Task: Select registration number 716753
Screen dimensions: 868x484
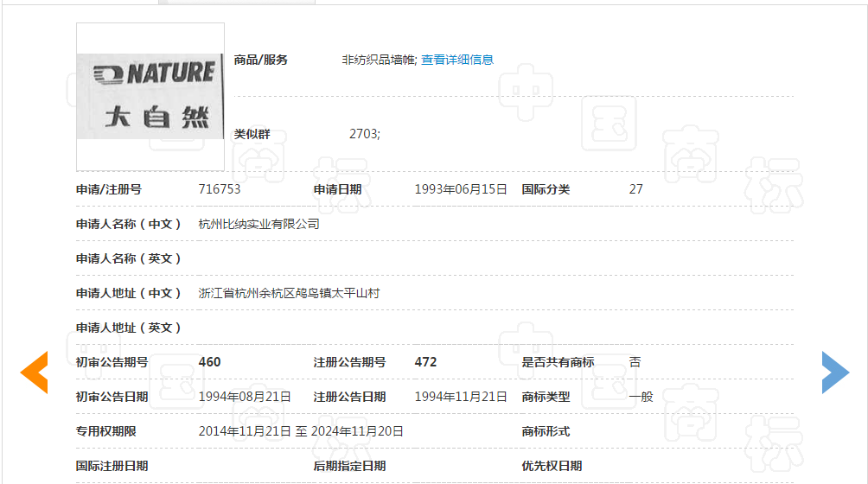Action: (x=220, y=189)
